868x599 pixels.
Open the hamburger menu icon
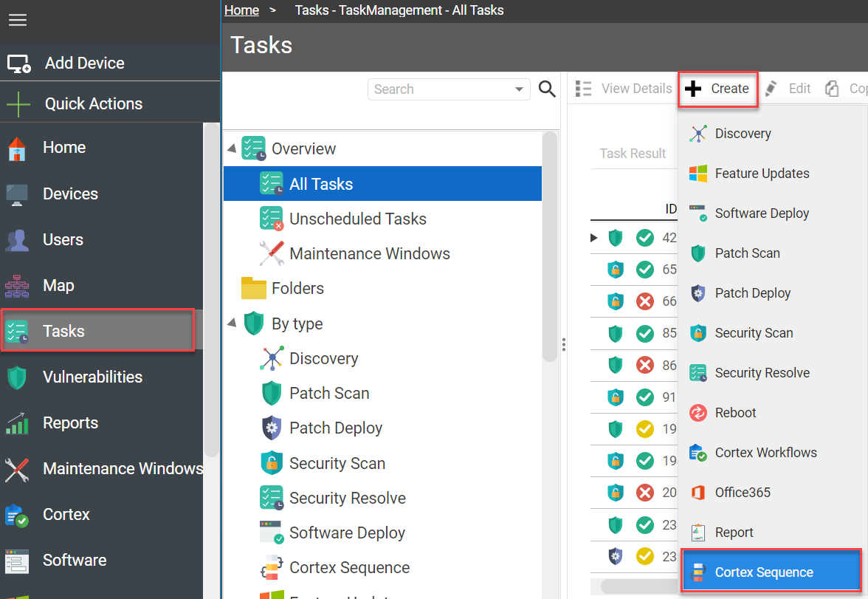coord(18,21)
